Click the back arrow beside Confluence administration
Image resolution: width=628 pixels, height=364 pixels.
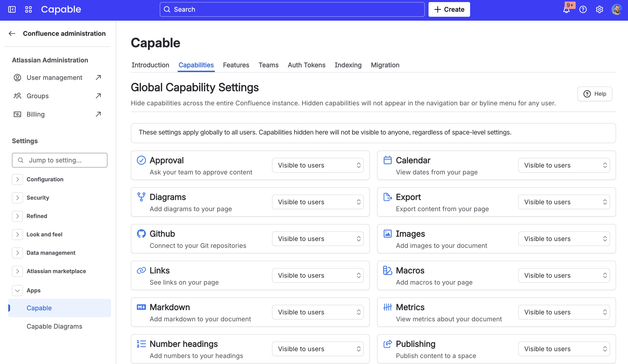click(x=12, y=33)
